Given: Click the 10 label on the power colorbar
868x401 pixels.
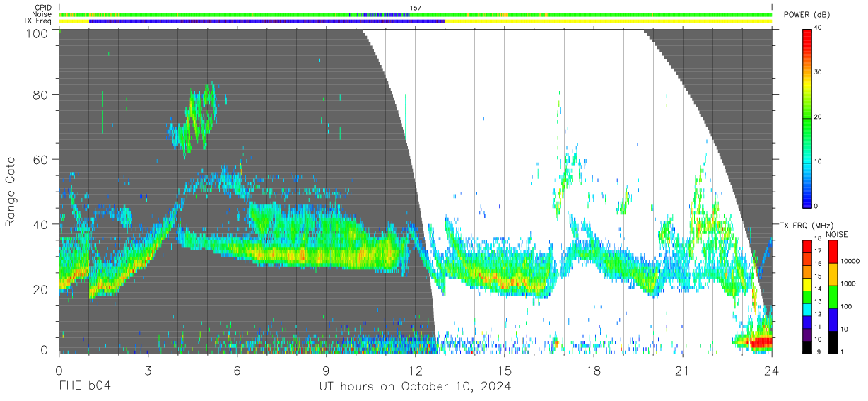Looking at the screenshot, I should (x=819, y=161).
